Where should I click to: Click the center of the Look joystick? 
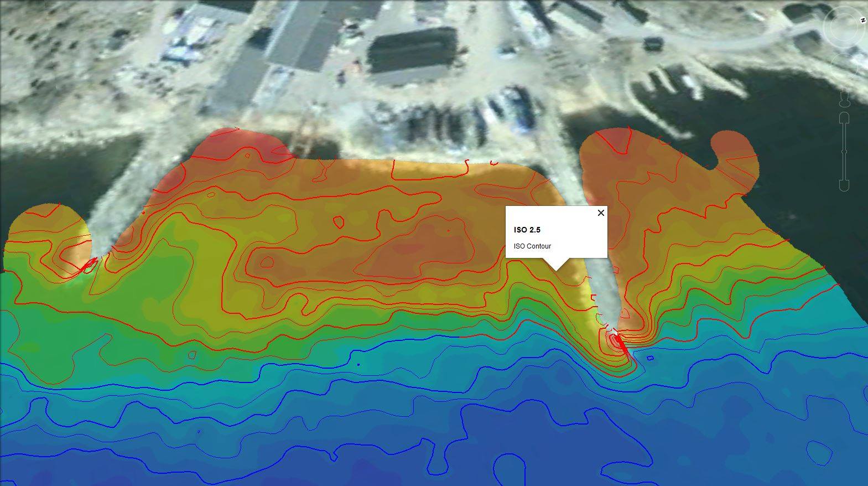[845, 27]
